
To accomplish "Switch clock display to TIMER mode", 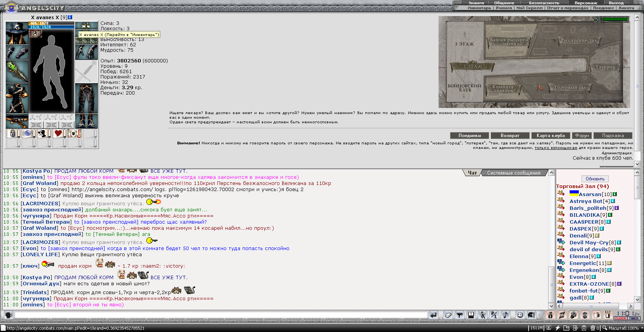I will point(634,319).
